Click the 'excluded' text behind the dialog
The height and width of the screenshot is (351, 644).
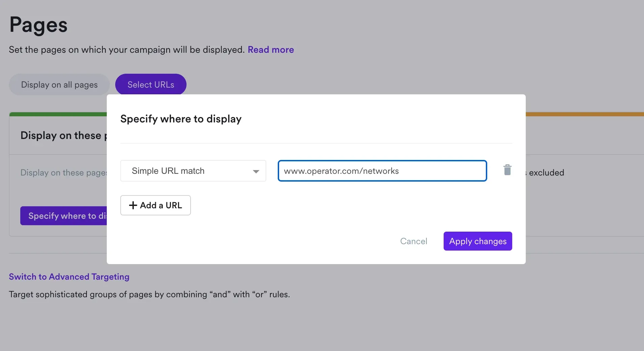click(546, 173)
